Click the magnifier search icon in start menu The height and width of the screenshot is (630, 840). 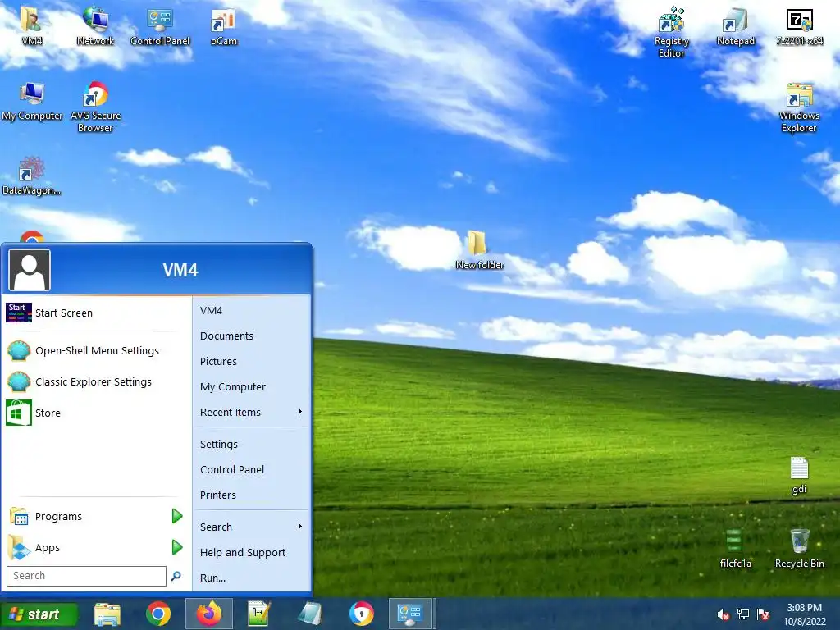tap(176, 576)
